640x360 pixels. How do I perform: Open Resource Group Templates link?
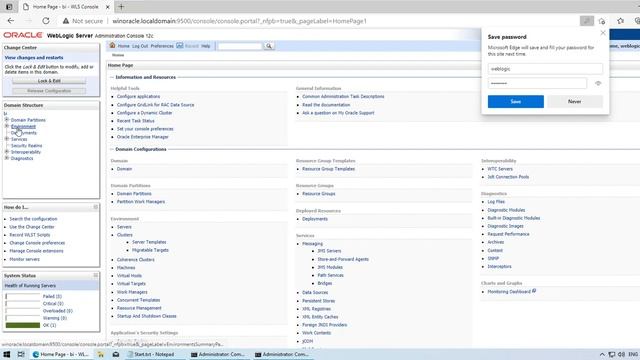click(329, 169)
